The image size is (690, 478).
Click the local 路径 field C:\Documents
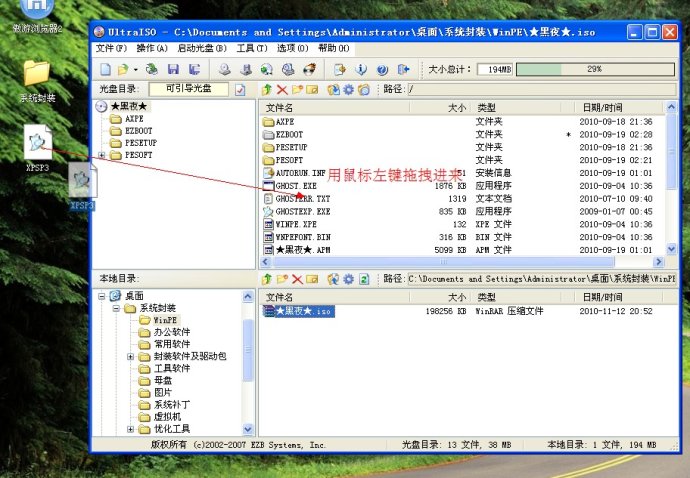542,279
